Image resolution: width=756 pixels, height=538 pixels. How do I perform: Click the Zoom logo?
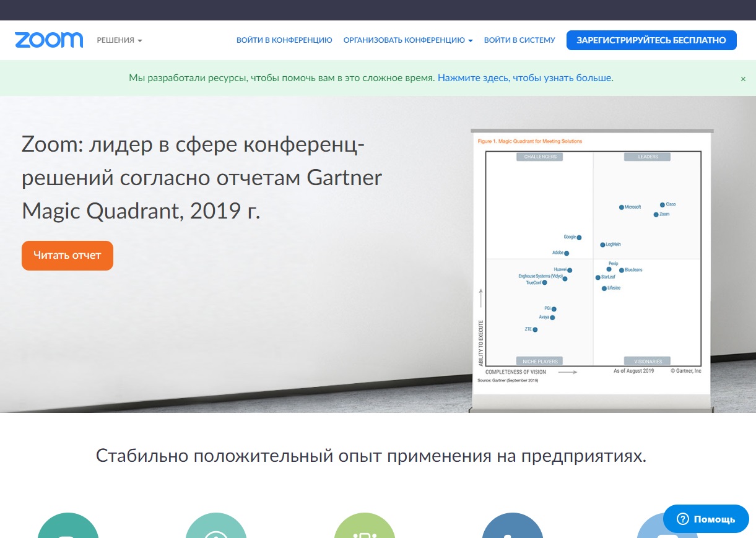point(49,40)
